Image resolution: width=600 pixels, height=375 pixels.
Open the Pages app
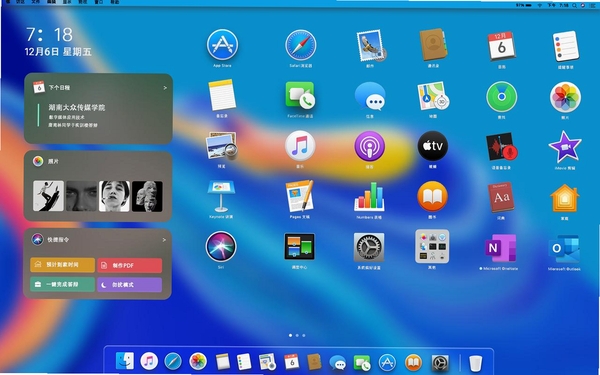pyautogui.click(x=300, y=196)
